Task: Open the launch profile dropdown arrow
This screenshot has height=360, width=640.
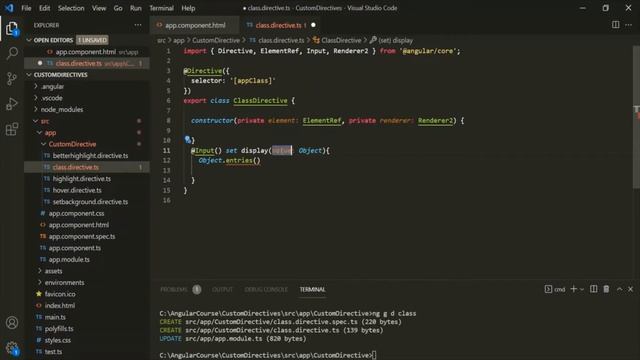Action: point(582,289)
